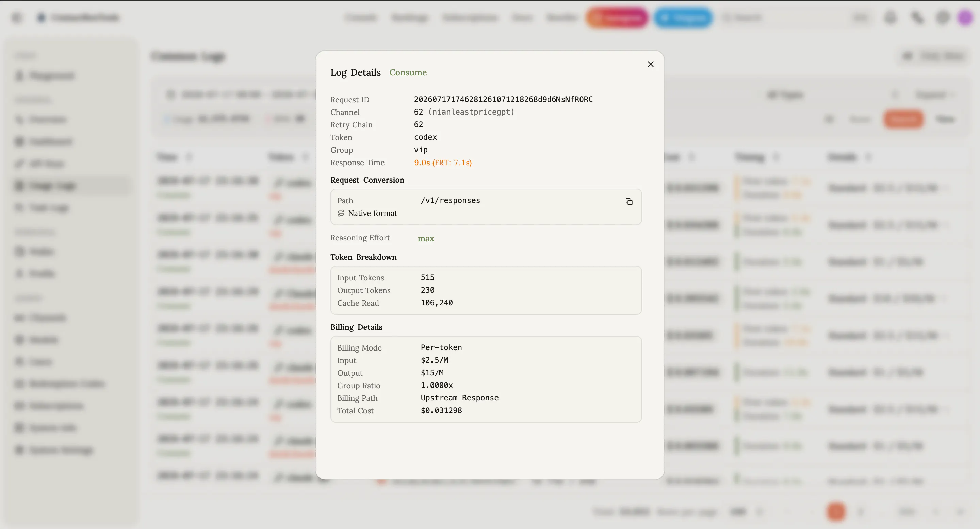Click the Request ID label
The height and width of the screenshot is (529, 980).
(x=349, y=100)
